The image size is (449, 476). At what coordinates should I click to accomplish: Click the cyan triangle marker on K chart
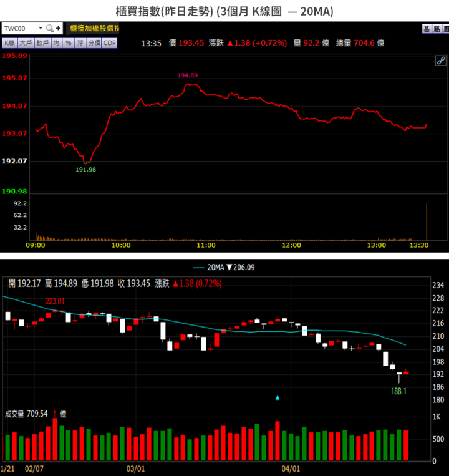pos(278,397)
